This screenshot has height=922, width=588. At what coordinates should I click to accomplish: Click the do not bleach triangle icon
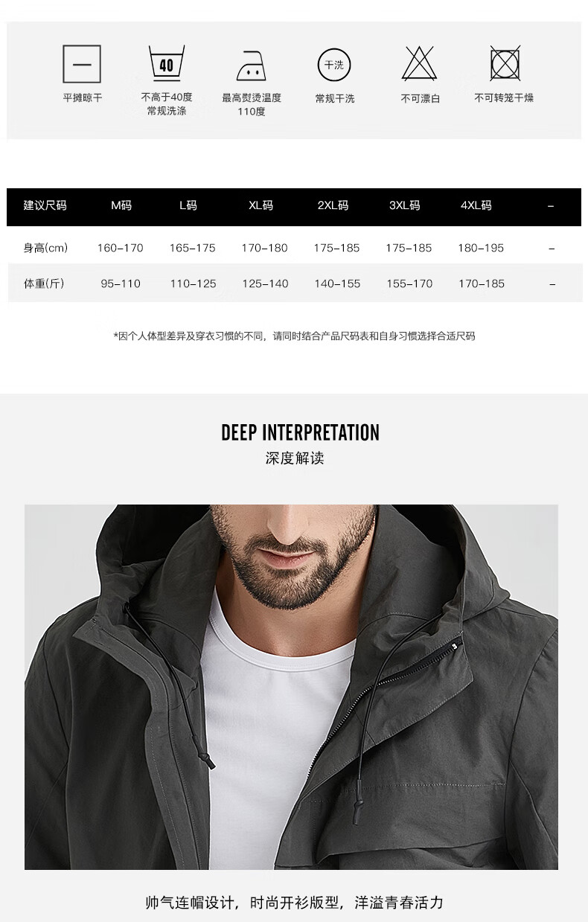(420, 63)
